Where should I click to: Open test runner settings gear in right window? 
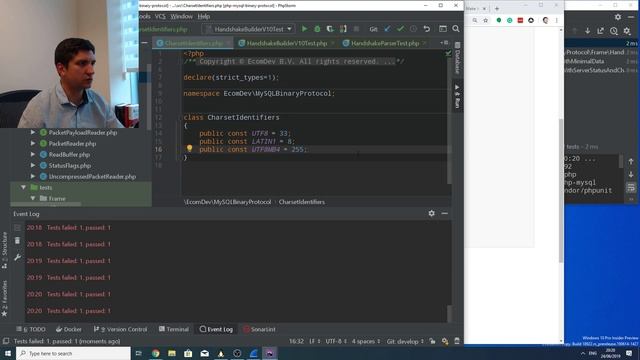(627, 31)
